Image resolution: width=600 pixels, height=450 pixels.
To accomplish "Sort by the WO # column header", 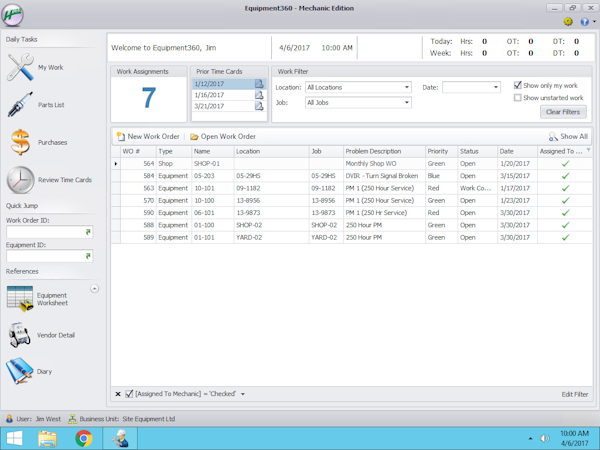I will click(138, 152).
